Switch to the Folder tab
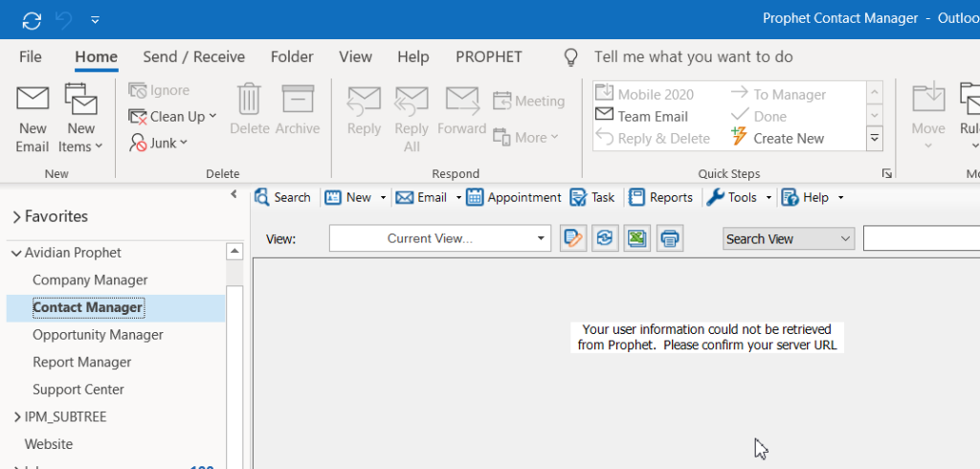 [292, 56]
